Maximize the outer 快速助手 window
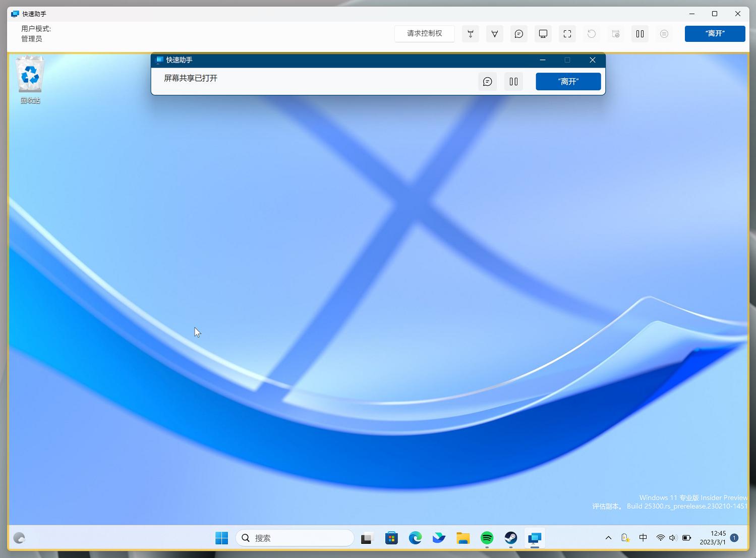The image size is (756, 558). click(715, 14)
